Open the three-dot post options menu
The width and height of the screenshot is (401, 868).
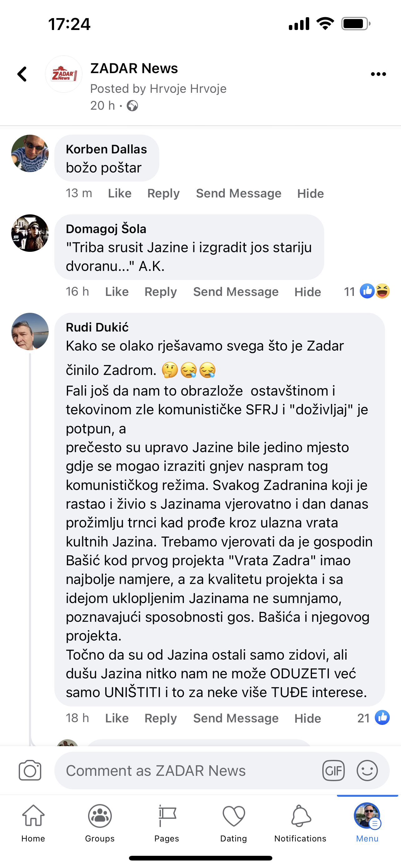(x=378, y=74)
